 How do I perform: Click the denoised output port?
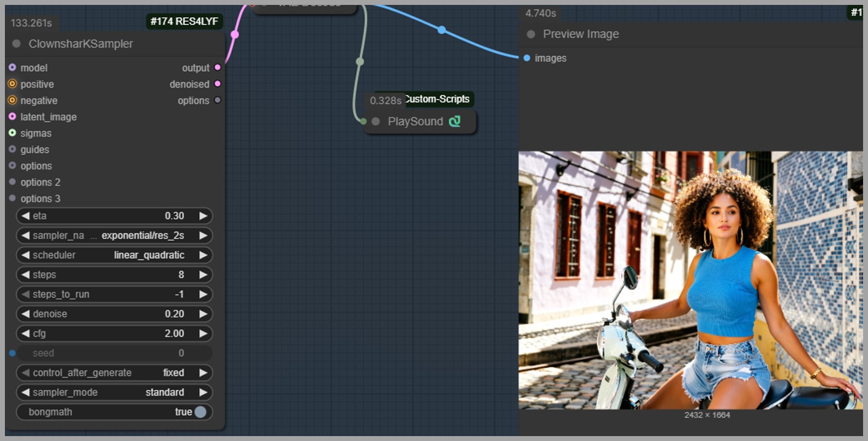tap(218, 84)
